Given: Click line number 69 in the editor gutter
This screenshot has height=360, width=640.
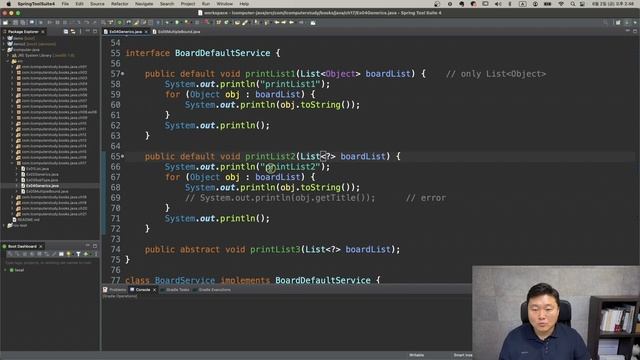Looking at the screenshot, I should pyautogui.click(x=116, y=198).
